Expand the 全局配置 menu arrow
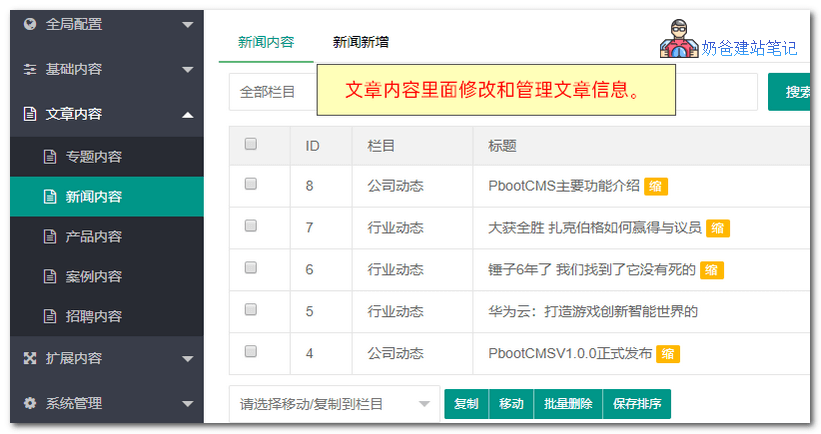Screen dimensions: 821x434 [187, 25]
